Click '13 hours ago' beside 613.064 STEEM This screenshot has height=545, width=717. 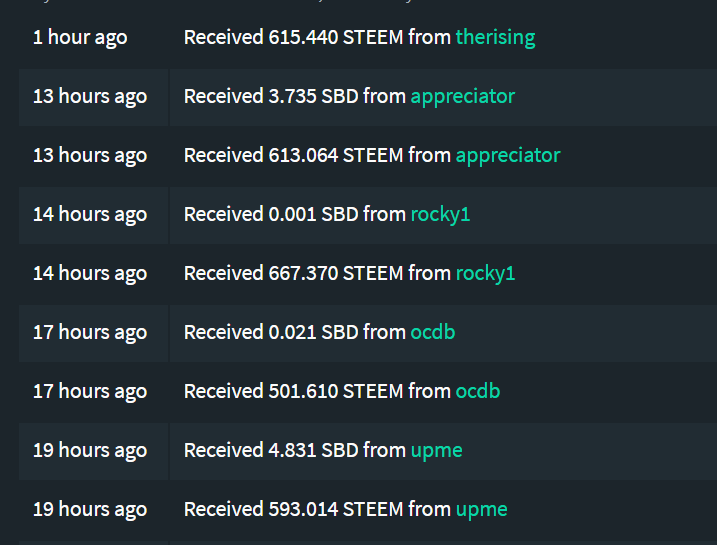90,155
